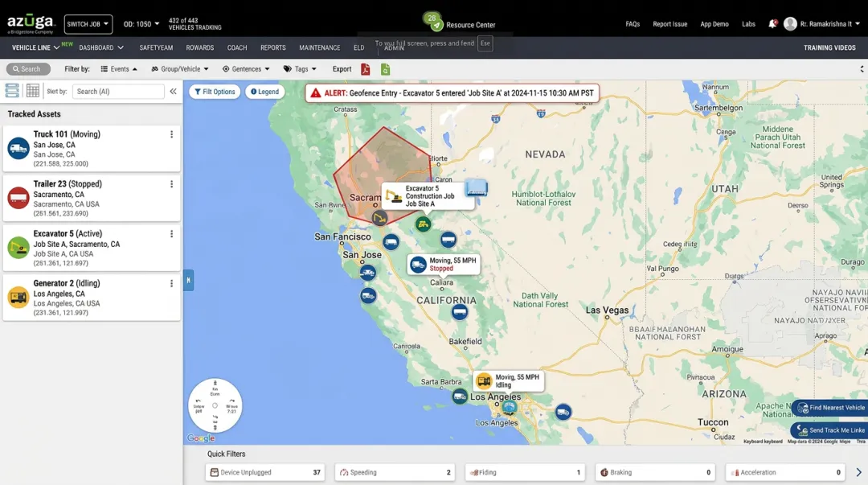
Task: Select the Generator 2 yellow icon
Action: tap(18, 297)
